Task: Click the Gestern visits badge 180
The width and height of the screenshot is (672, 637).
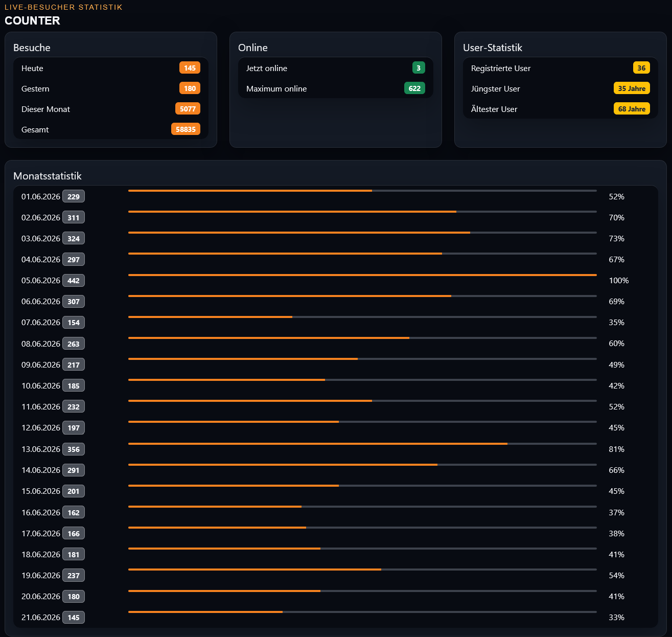Action: [190, 88]
